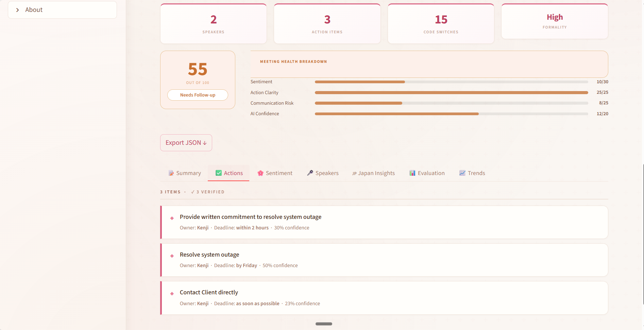Click the 3 Action Items stat card
This screenshot has width=644, height=330.
(327, 24)
